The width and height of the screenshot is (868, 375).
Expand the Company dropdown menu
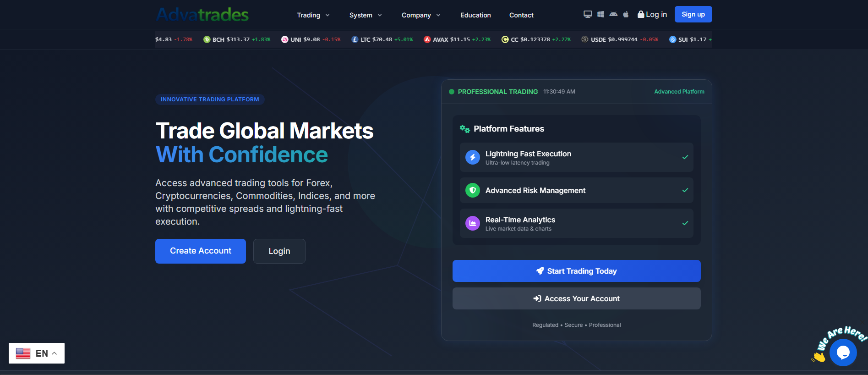coord(421,15)
